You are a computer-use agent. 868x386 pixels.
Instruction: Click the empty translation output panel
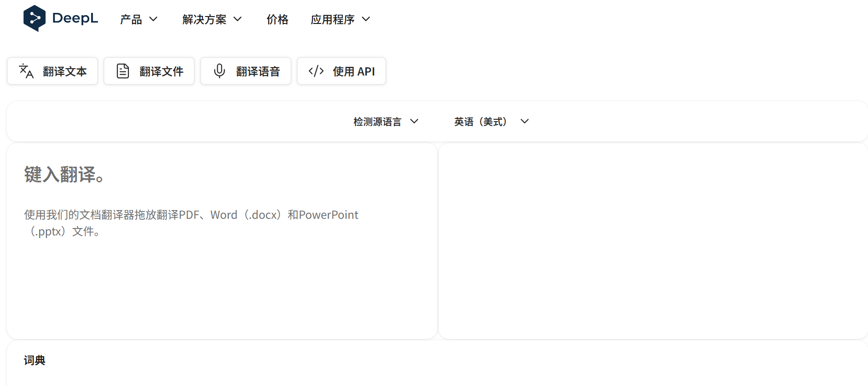point(653,241)
